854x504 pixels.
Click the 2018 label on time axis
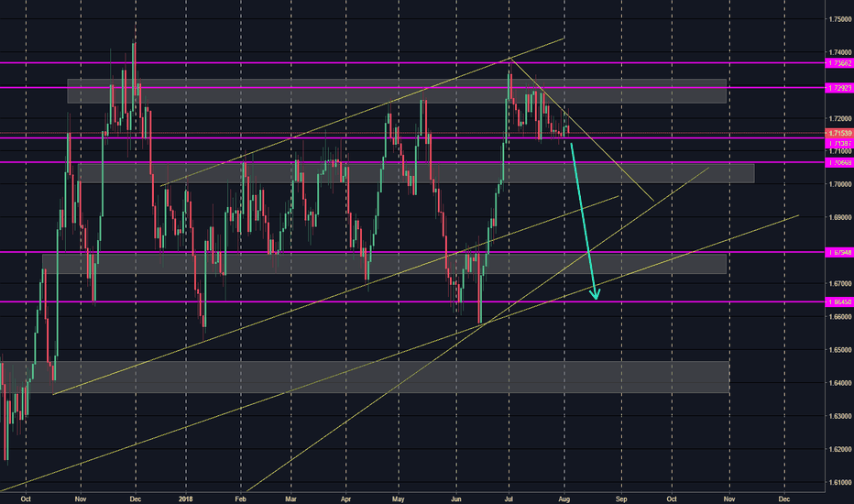[186, 499]
